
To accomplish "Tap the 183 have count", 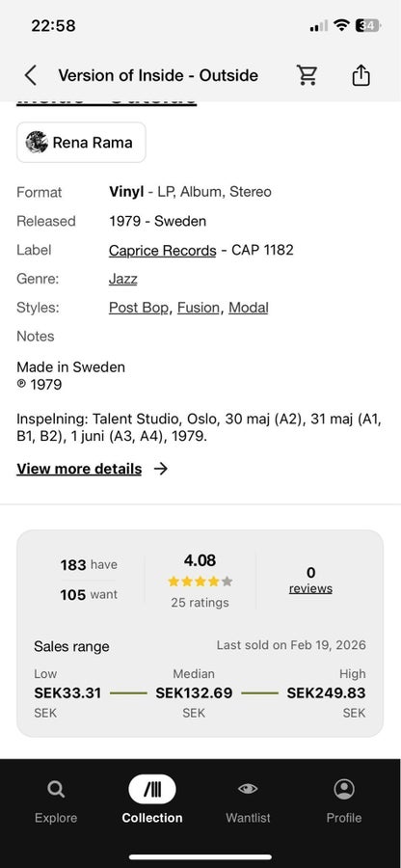I will click(89, 564).
